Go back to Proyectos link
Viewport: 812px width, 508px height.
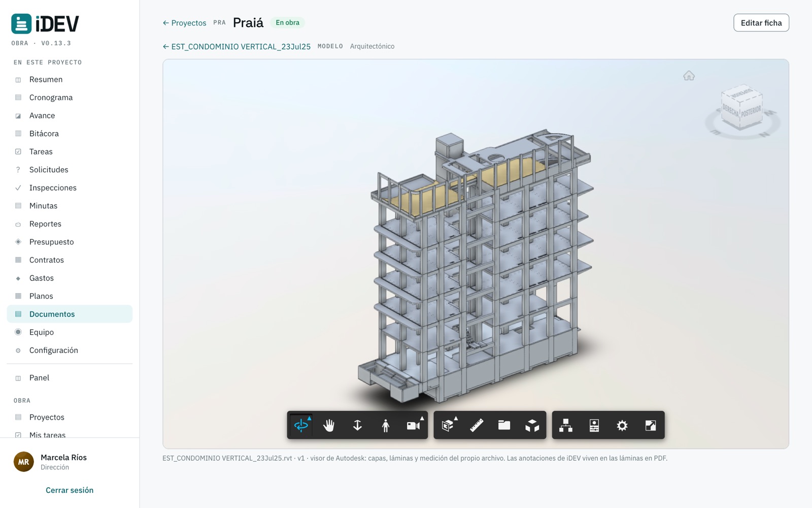184,23
